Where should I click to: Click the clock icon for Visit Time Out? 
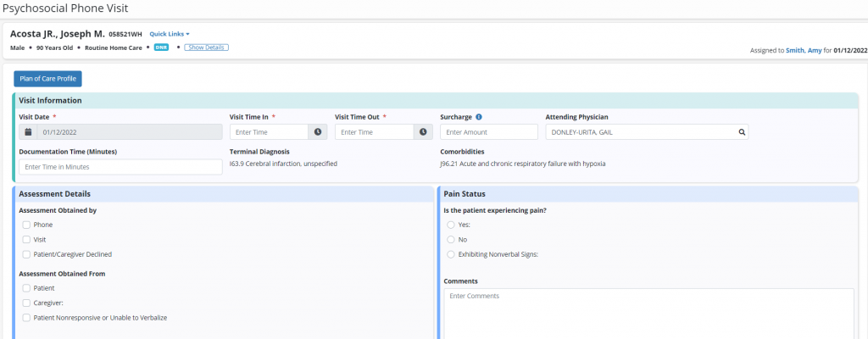point(423,132)
